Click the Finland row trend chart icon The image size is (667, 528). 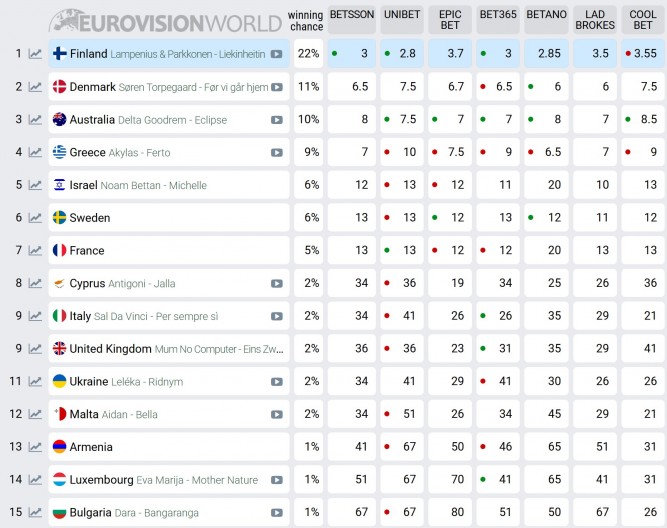point(35,54)
